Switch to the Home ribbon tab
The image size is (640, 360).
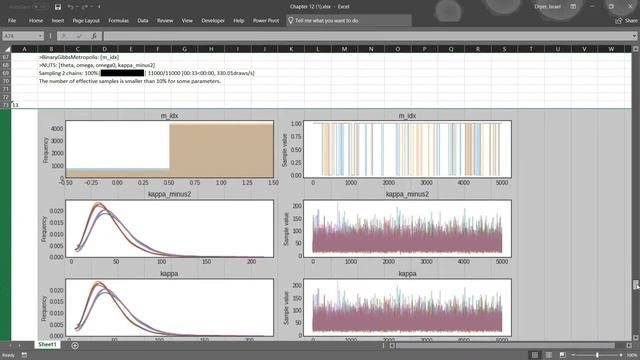[x=36, y=20]
